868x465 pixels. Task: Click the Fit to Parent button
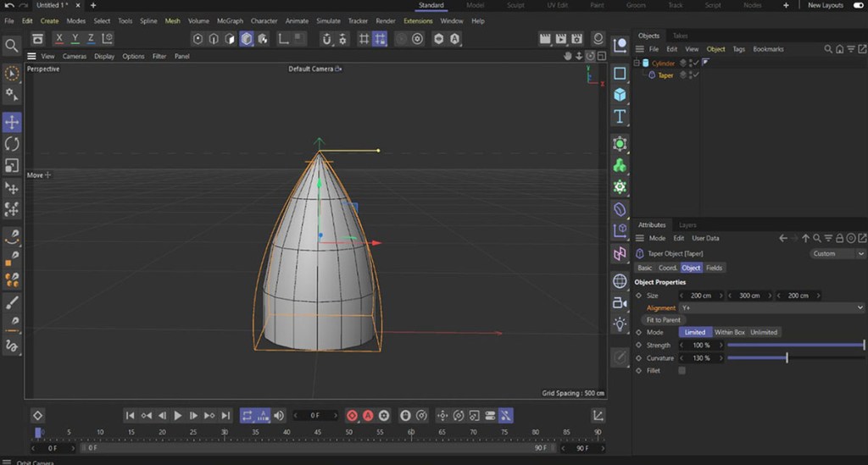pos(663,320)
